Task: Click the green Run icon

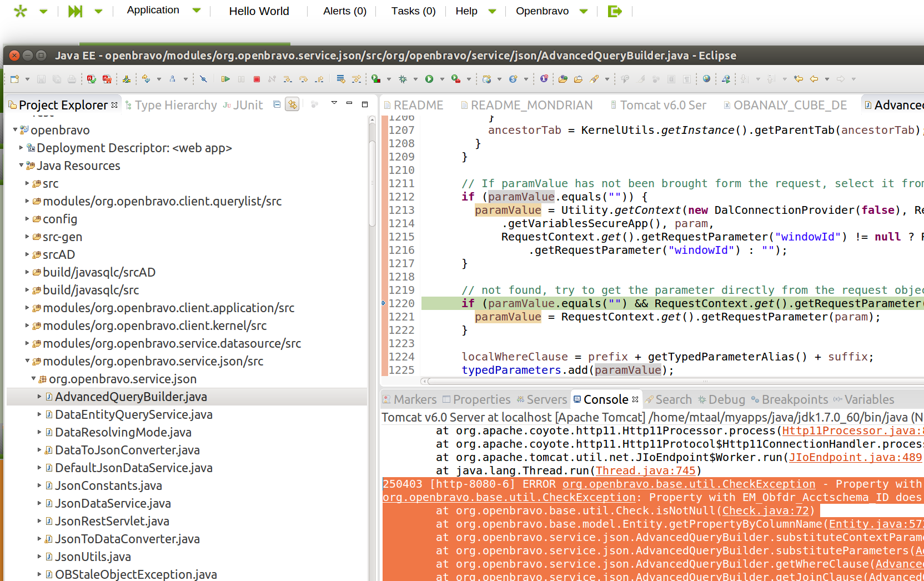Action: [x=429, y=79]
